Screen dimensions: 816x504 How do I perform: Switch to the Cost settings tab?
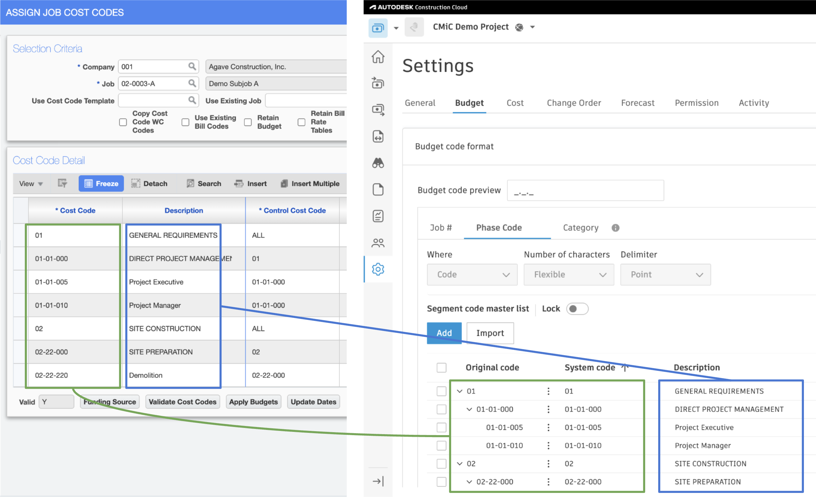pos(515,103)
